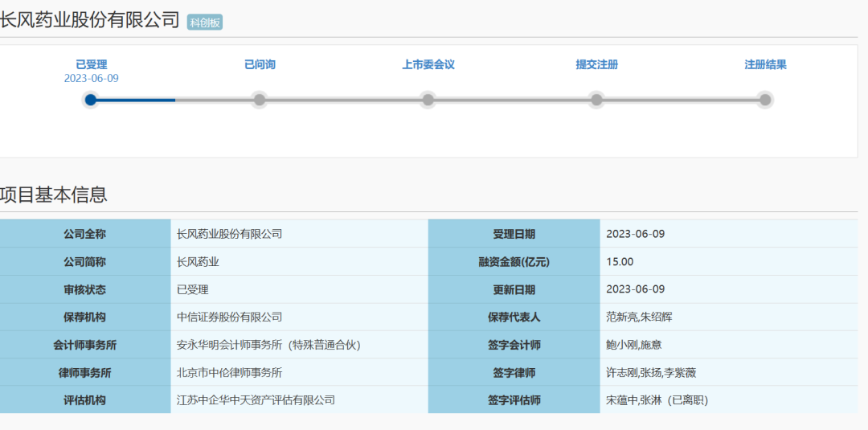Select the 已问询 stage label
This screenshot has height=430, width=868.
[x=260, y=65]
